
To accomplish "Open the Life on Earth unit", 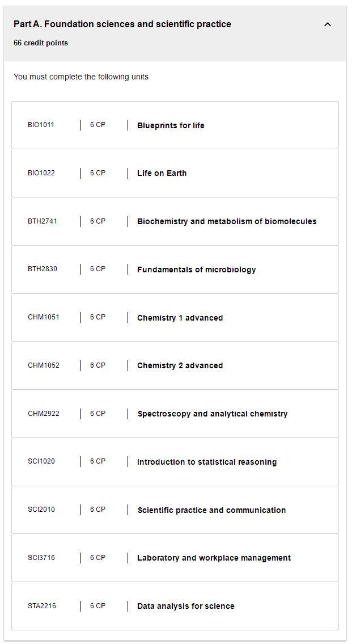I will pos(175,173).
